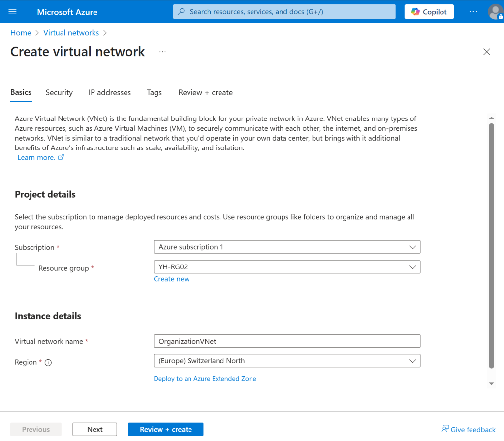This screenshot has height=441, width=504.
Task: Open the ellipsis next to page title
Action: point(162,52)
